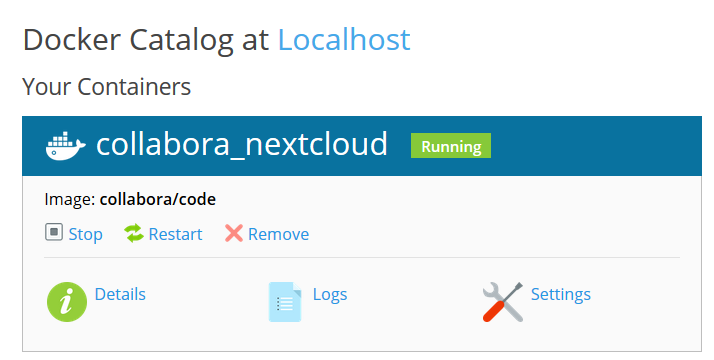Open the Details link

[x=120, y=294]
